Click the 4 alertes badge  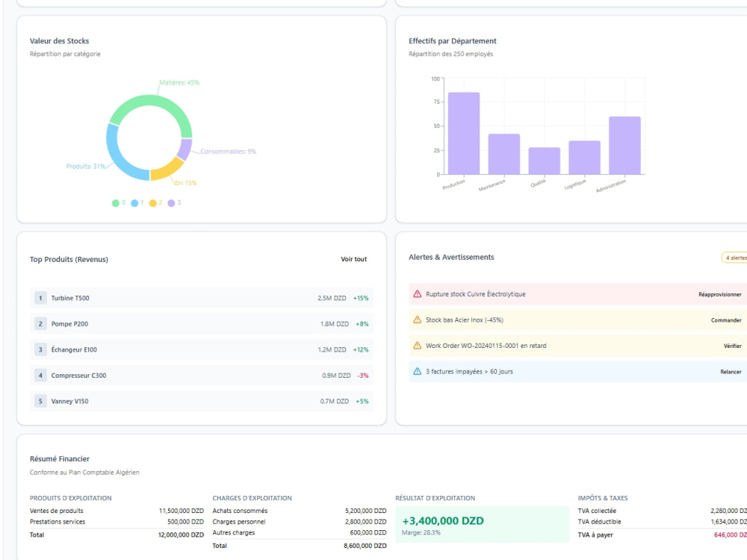735,258
